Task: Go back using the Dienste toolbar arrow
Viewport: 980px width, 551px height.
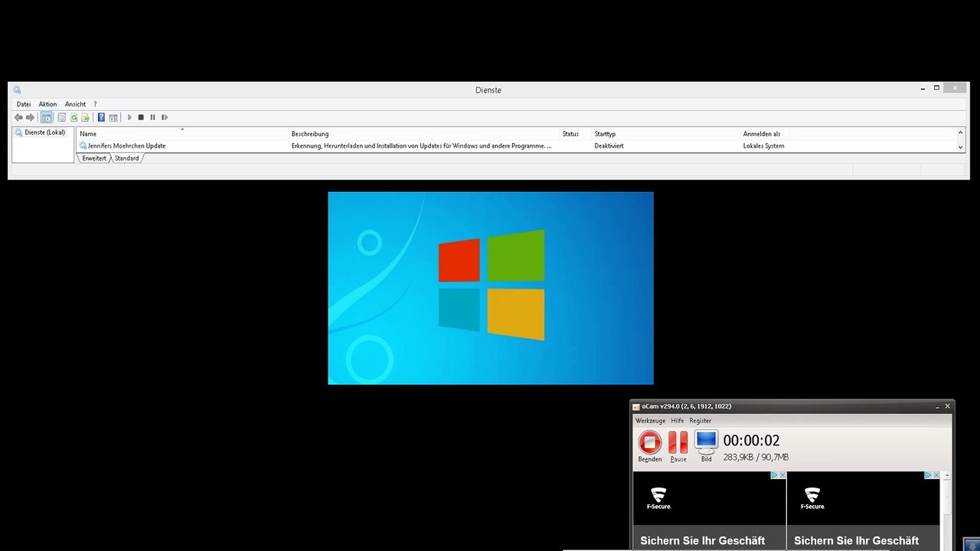Action: (x=18, y=118)
